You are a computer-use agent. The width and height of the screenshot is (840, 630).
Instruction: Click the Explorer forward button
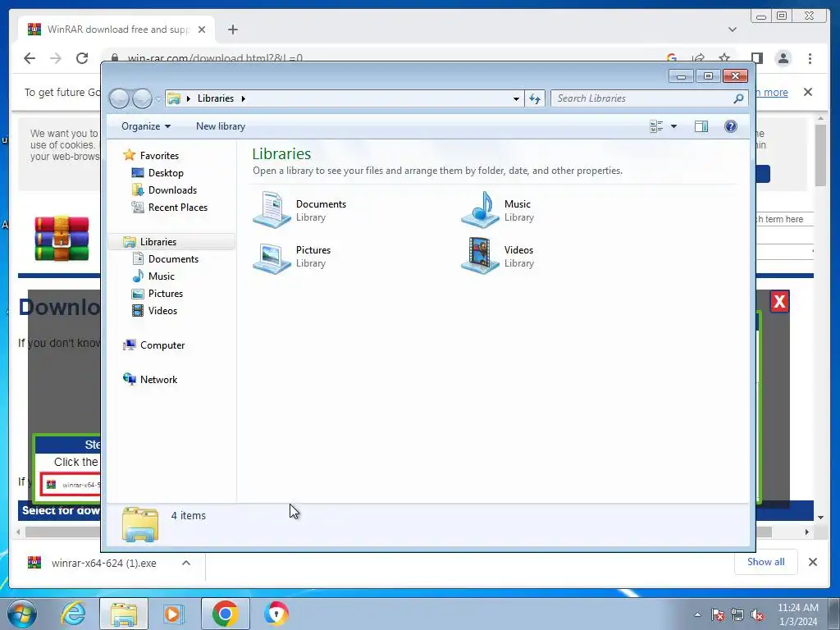[x=142, y=98]
